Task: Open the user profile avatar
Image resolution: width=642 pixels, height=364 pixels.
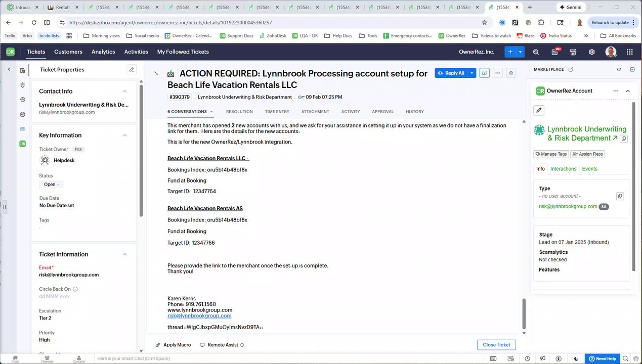Action: click(x=611, y=52)
